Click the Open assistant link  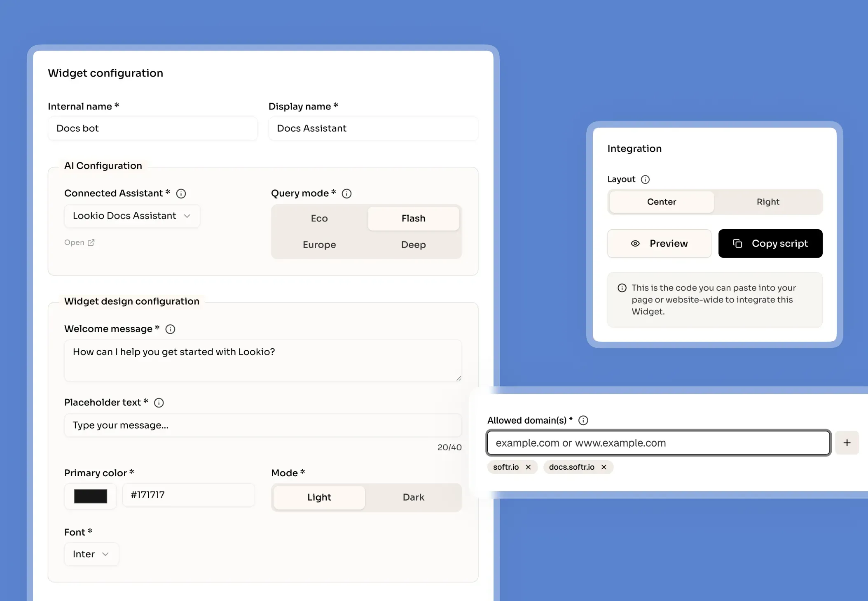[80, 242]
